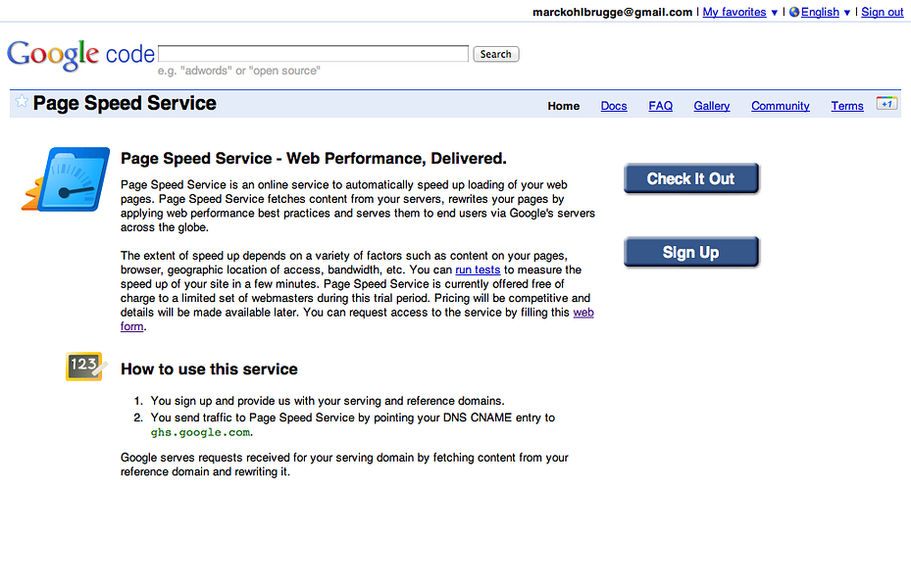This screenshot has width=911, height=588.
Task: Open the Docs tab
Action: click(x=614, y=106)
